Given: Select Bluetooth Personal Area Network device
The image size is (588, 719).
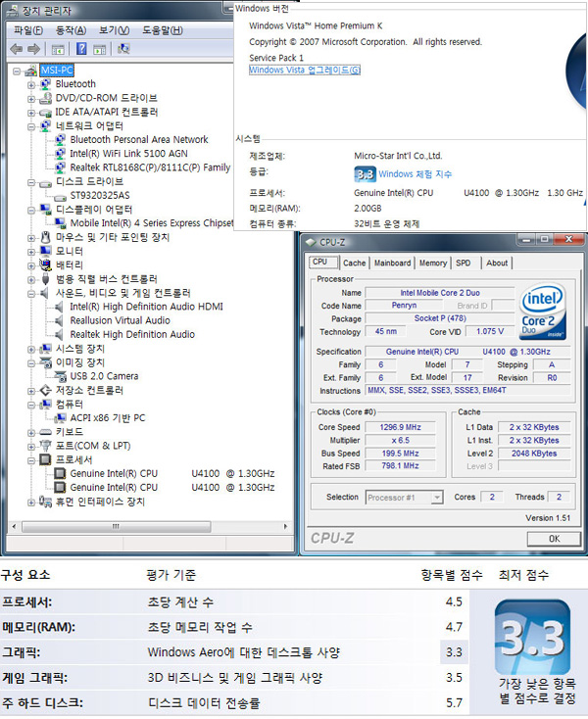Looking at the screenshot, I should 139,140.
